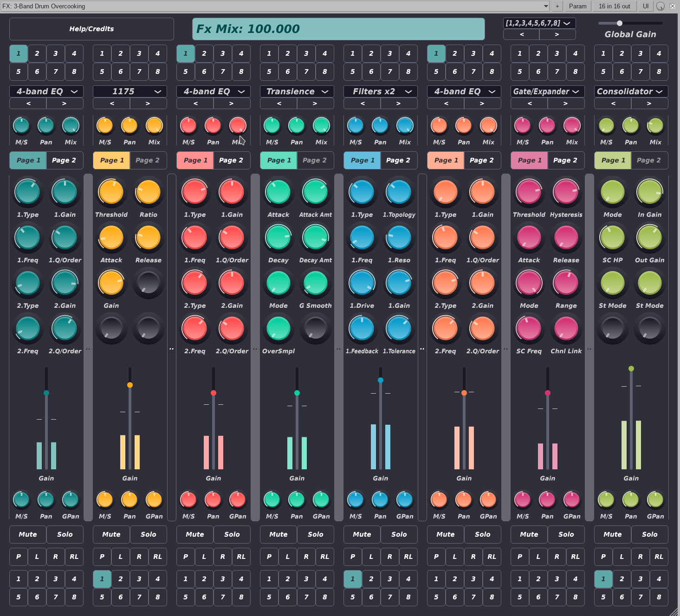This screenshot has height=616, width=680.
Task: Click the G Smooth knob in Transience
Action: pyautogui.click(x=315, y=283)
